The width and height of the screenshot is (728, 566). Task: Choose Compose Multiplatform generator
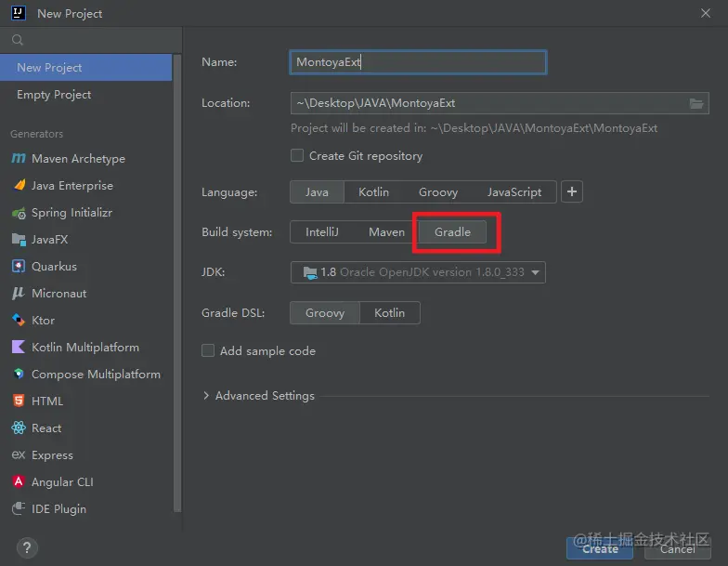tap(85, 374)
